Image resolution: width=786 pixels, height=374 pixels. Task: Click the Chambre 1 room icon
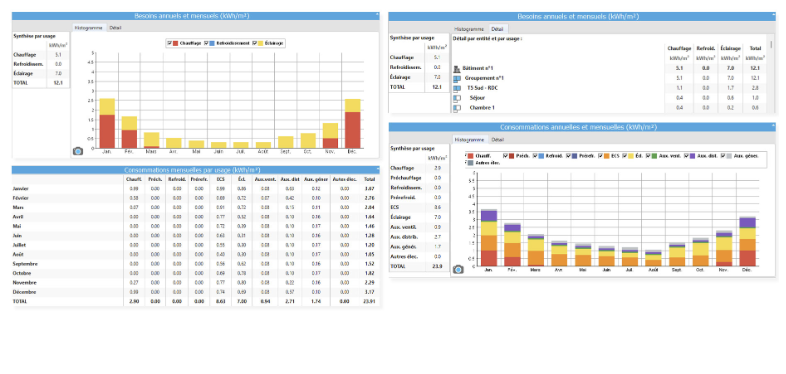[x=457, y=108]
